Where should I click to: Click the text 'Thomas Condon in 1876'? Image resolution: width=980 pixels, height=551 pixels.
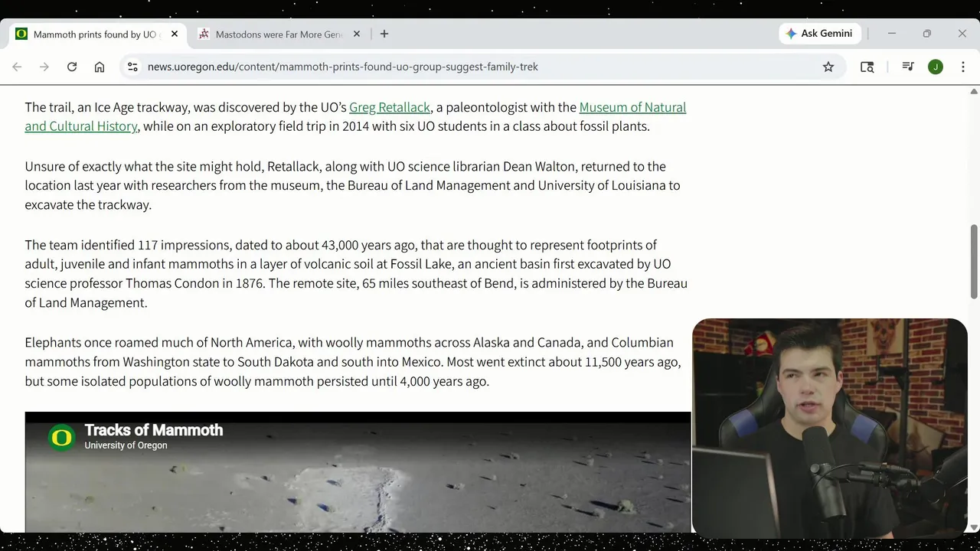click(194, 283)
